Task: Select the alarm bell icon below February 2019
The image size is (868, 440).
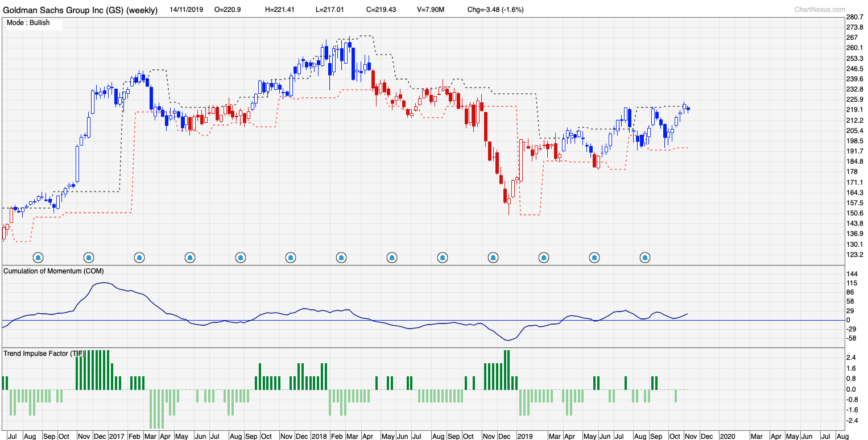Action: 493,257
